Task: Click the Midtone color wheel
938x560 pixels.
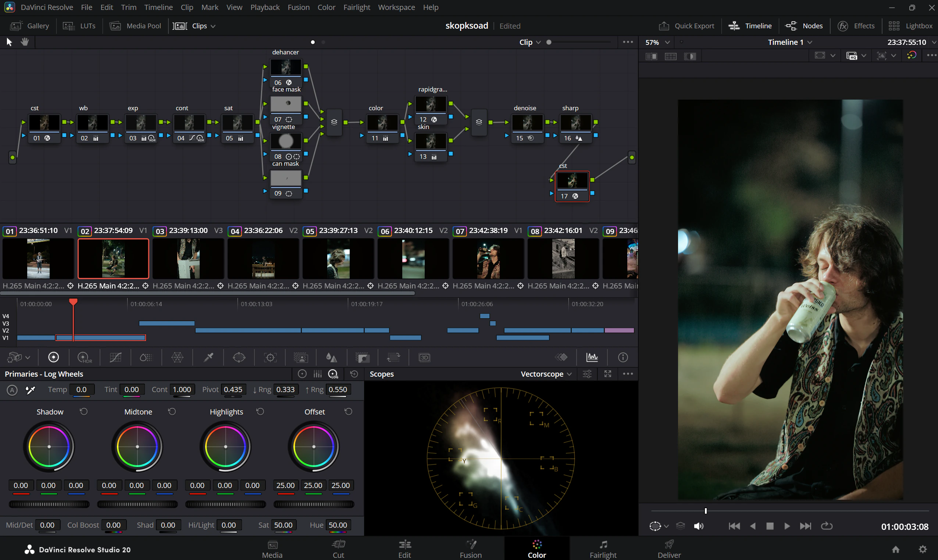Action: pos(138,446)
